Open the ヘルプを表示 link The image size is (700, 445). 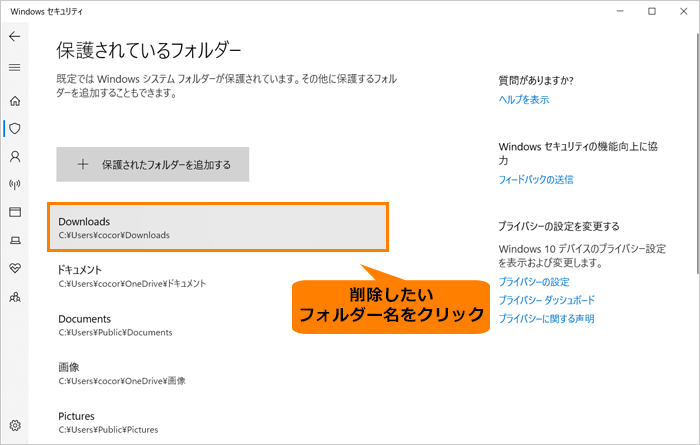click(x=524, y=100)
